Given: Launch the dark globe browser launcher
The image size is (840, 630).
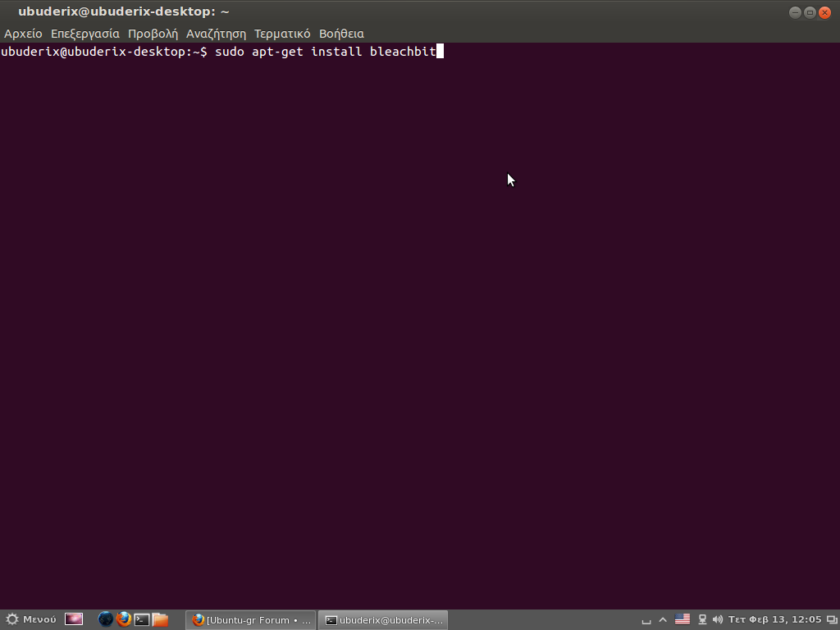Looking at the screenshot, I should coord(106,619).
